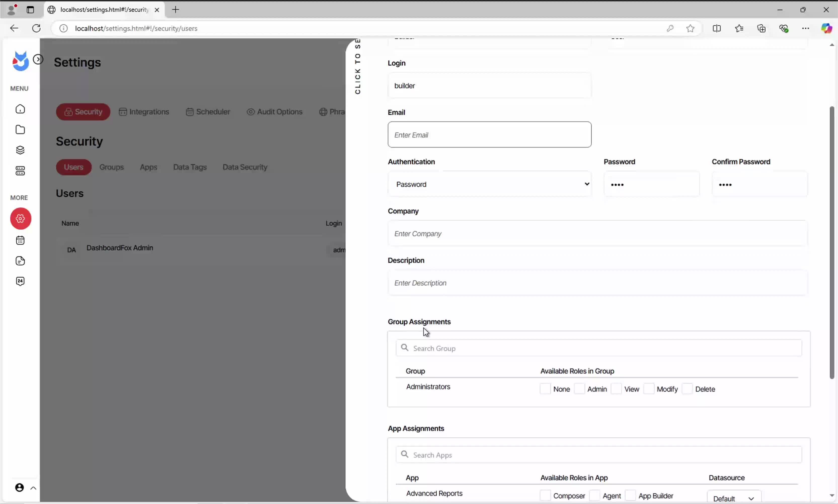Click the home icon in sidebar
Screen dimensions: 838x504
point(20,109)
